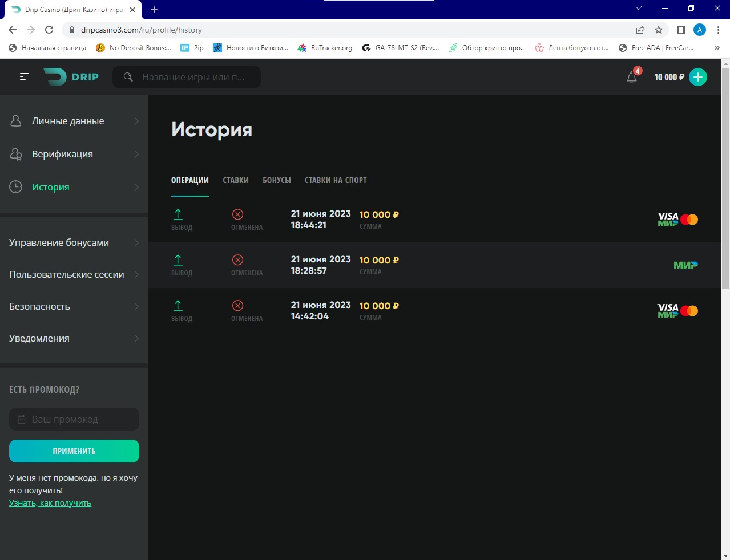The width and height of the screenshot is (730, 560).
Task: Open the Ставки на спорт tab
Action: click(336, 180)
